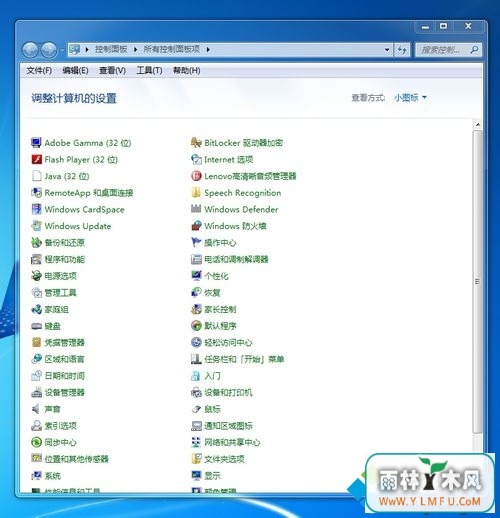500x518 pixels.
Task: Go forward with the Forward button
Action: (x=49, y=50)
